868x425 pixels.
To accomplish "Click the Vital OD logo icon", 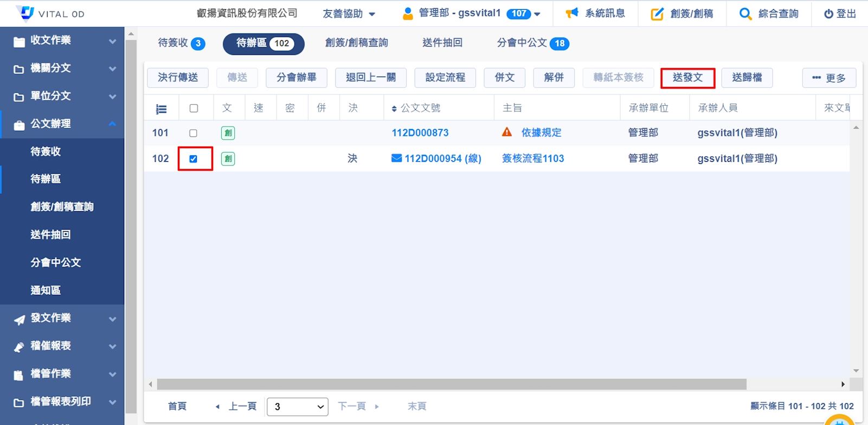I will point(25,13).
